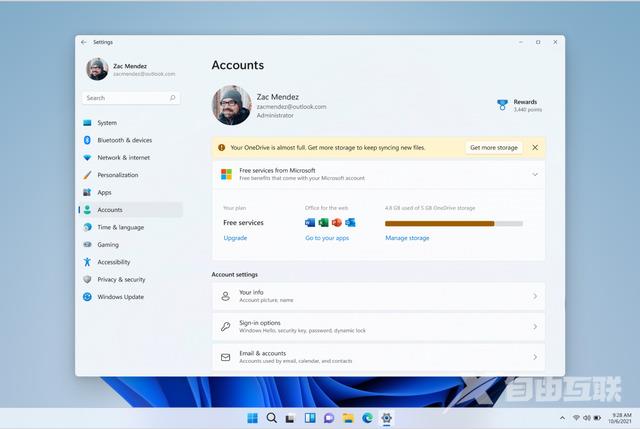The image size is (640, 429).
Task: Click the Upgrade plan link
Action: (x=235, y=238)
